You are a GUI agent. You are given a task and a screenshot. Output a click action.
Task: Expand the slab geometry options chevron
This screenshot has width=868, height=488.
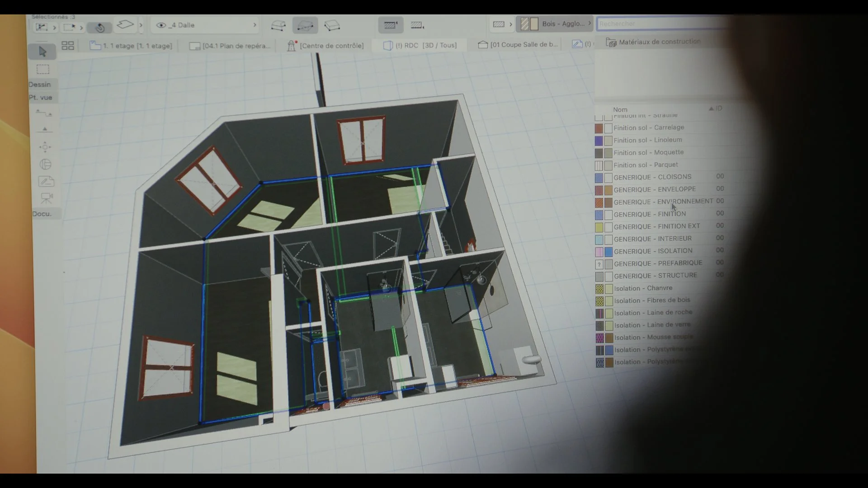[x=141, y=25]
